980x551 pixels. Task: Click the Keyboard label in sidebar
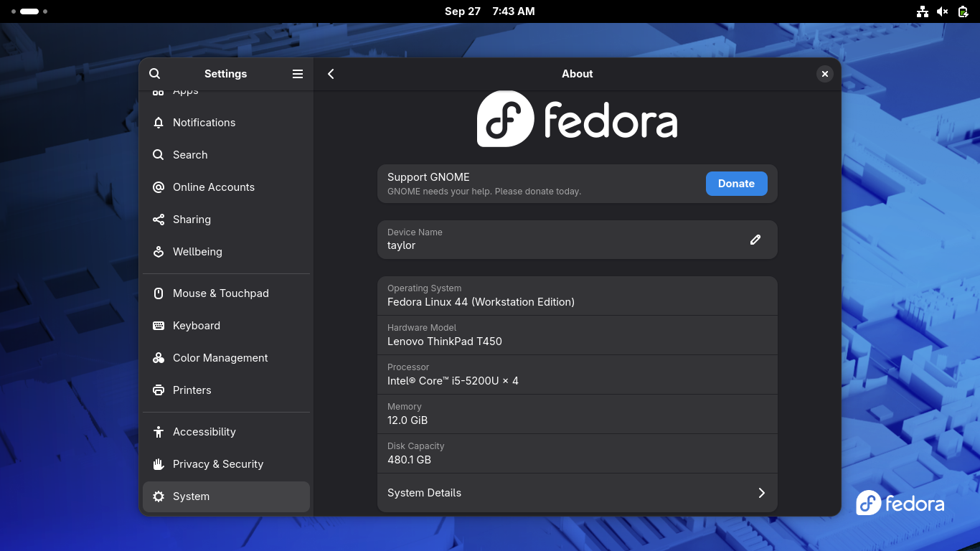197,326
